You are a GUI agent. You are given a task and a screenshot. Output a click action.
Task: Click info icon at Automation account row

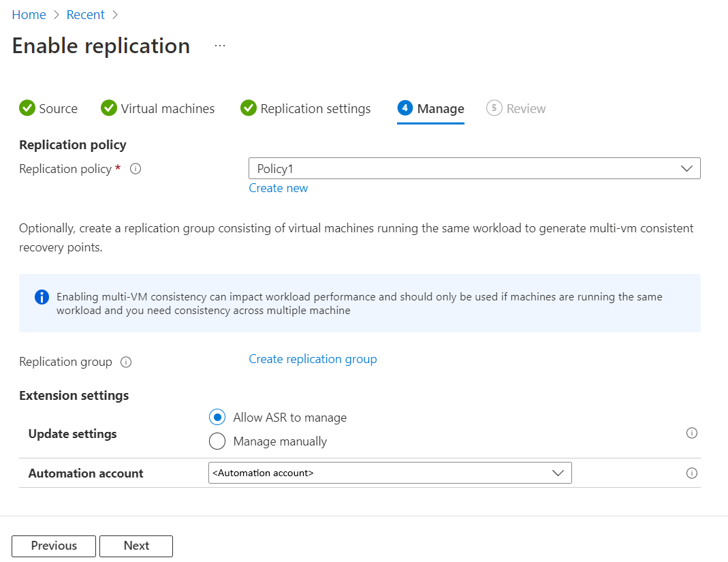point(691,473)
